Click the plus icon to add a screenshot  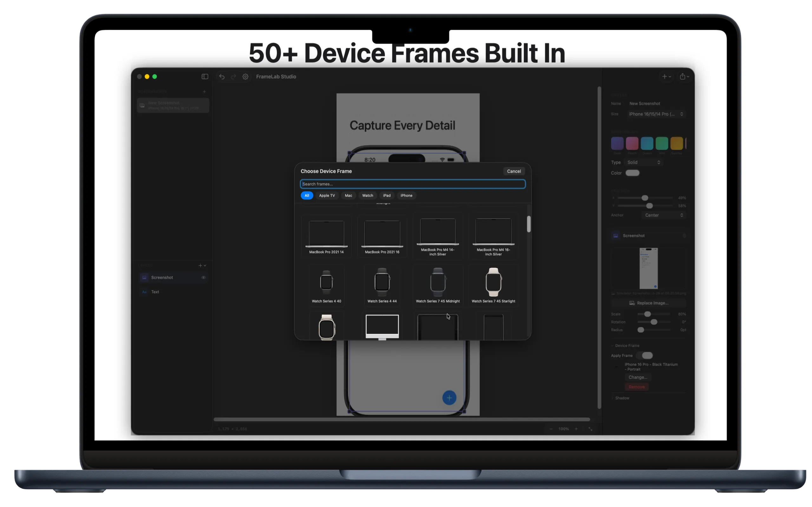(204, 91)
